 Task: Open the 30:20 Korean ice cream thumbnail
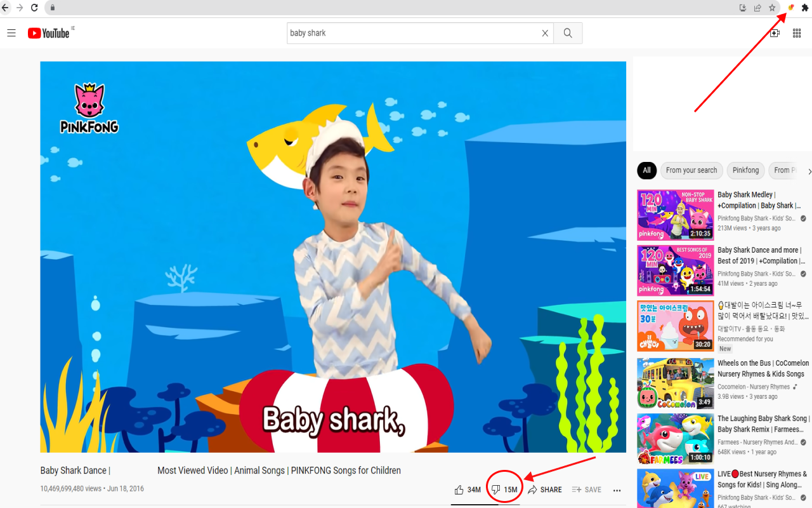click(x=676, y=326)
